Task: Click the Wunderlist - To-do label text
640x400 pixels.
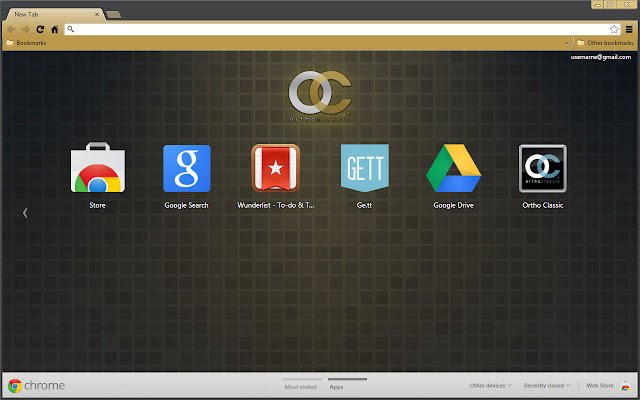Action: point(276,205)
